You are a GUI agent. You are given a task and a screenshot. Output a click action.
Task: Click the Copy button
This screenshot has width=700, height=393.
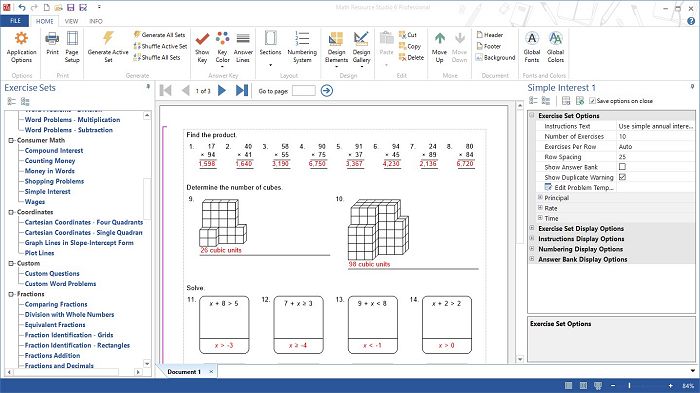410,46
